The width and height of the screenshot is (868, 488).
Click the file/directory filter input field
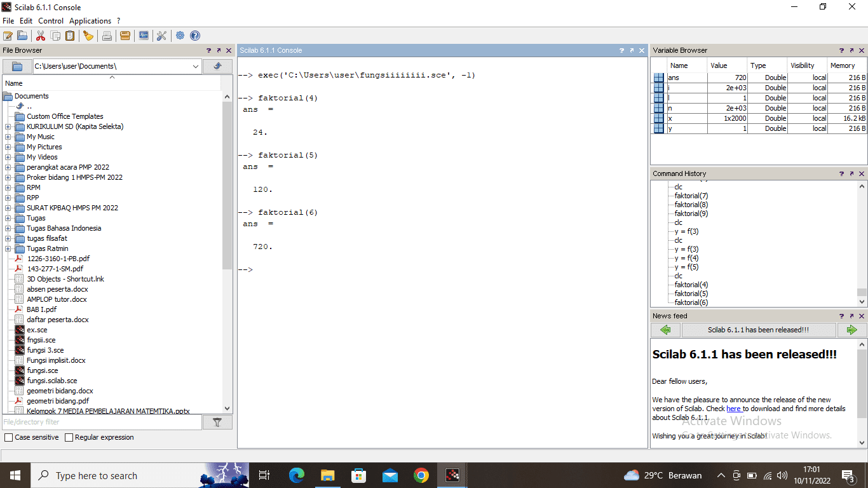[x=102, y=422]
